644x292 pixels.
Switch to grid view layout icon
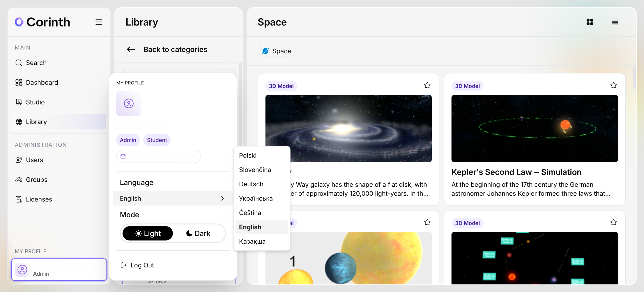point(590,22)
